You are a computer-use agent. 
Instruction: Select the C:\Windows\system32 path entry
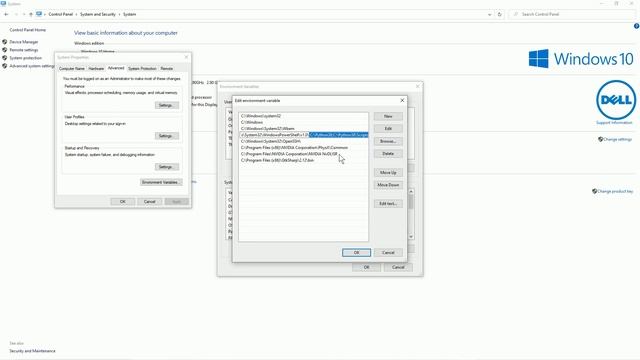click(x=303, y=116)
